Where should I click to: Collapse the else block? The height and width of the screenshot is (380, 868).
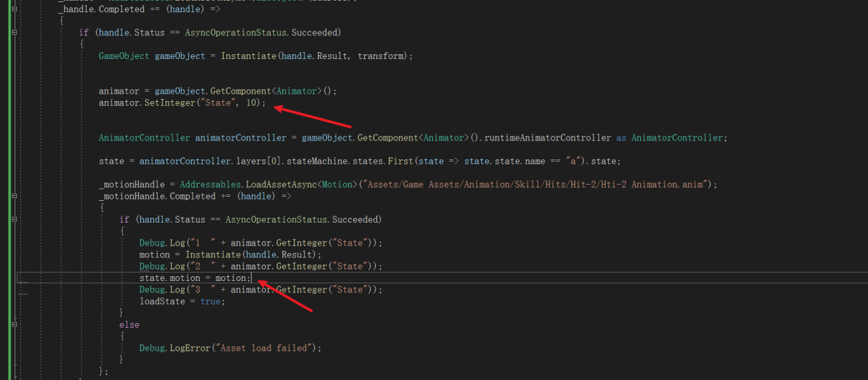pos(15,324)
